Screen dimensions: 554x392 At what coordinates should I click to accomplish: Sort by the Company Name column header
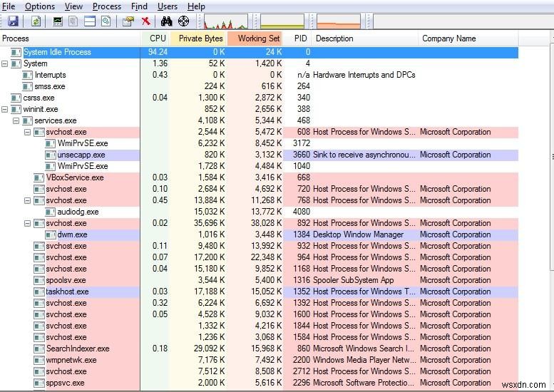[468, 38]
